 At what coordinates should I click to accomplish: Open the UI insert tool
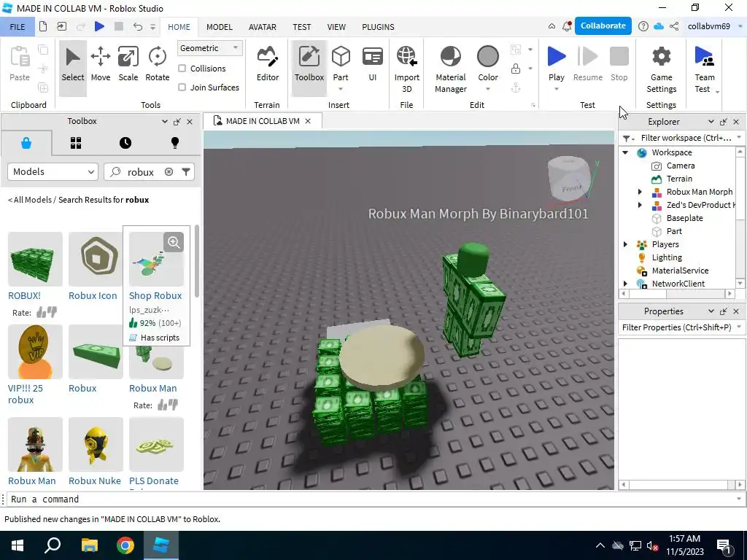pos(373,64)
